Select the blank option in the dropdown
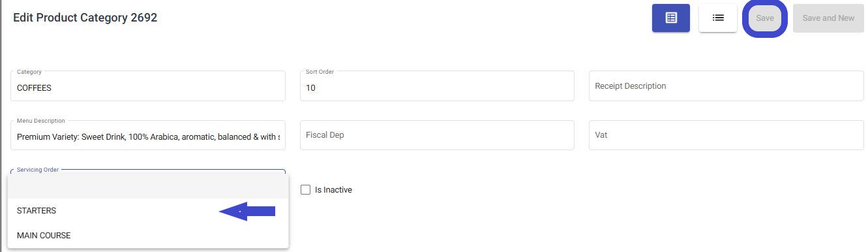 click(148, 186)
